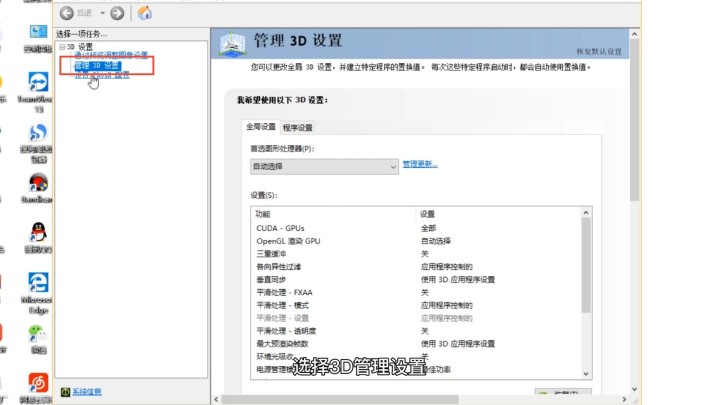Open the back history dropdown arrow
This screenshot has width=720, height=405.
tap(102, 13)
